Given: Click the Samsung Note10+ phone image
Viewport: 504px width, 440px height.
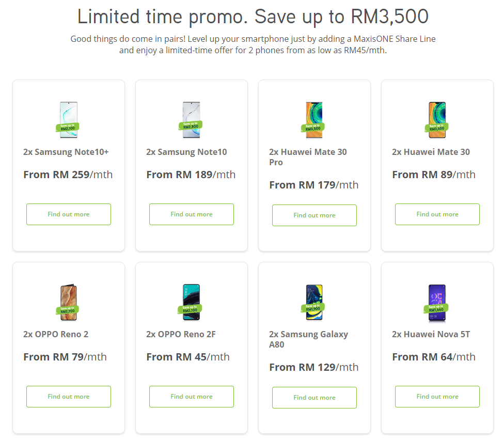Looking at the screenshot, I should (69, 120).
